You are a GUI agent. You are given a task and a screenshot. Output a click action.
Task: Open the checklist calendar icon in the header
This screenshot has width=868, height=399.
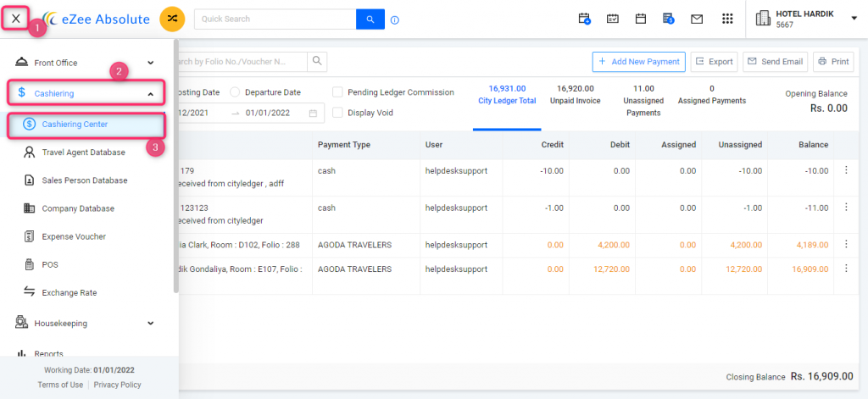pos(613,19)
